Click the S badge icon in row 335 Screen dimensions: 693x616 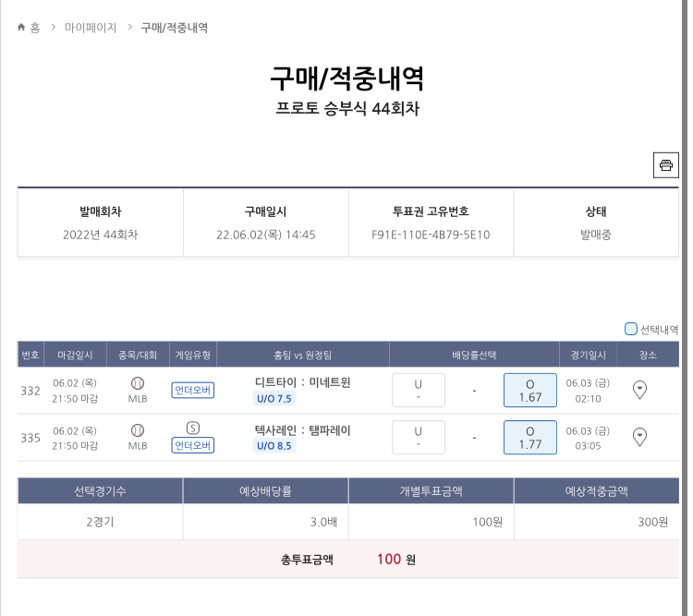[193, 428]
